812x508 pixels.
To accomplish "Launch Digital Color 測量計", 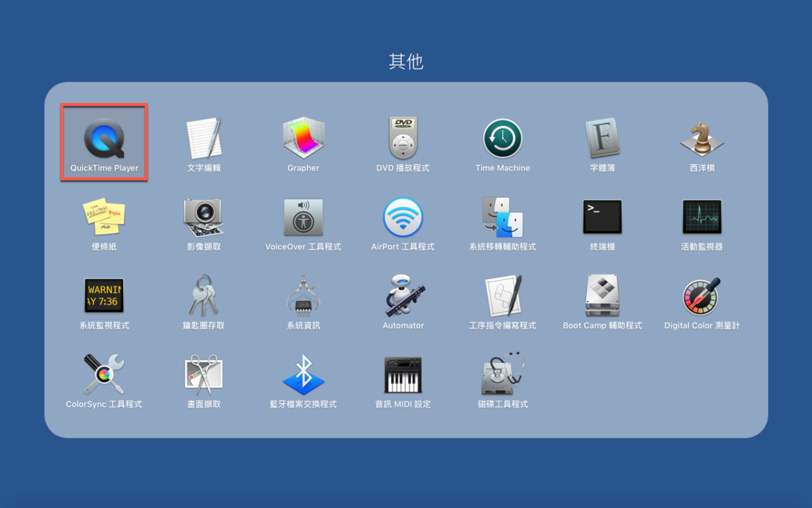I will pyautogui.click(x=702, y=296).
